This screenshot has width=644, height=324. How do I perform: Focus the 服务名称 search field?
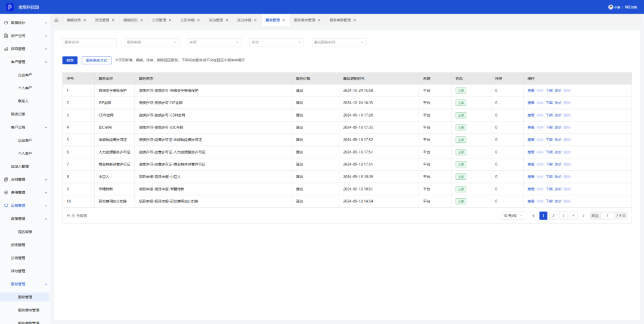[89, 42]
